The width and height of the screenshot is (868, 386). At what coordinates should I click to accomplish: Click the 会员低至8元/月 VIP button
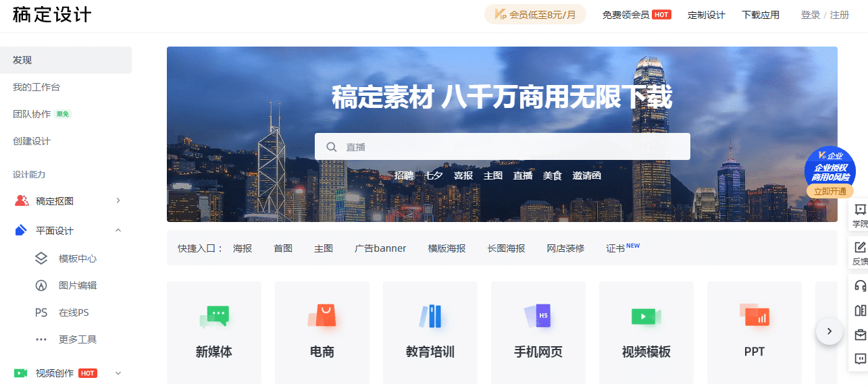click(x=535, y=14)
